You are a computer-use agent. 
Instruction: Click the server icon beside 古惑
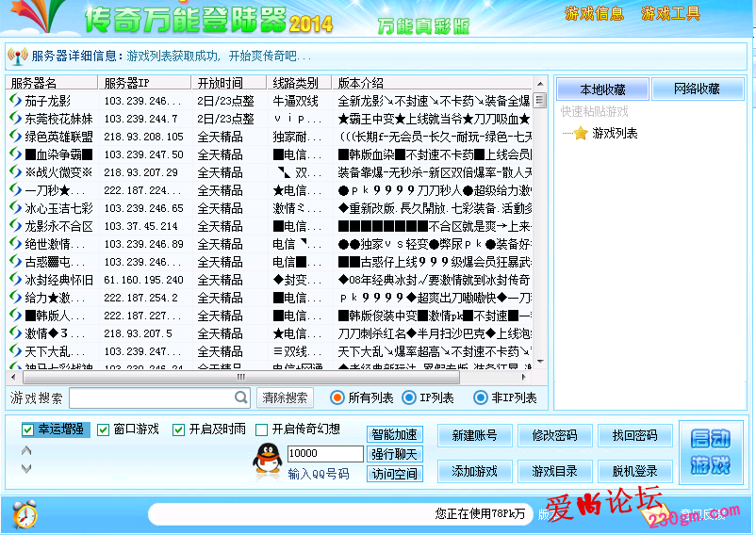pyautogui.click(x=15, y=262)
